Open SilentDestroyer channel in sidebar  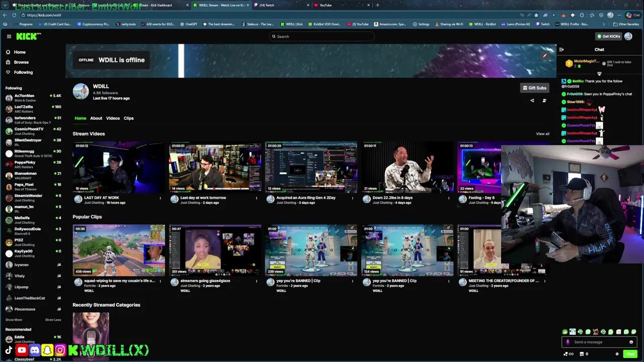click(x=33, y=142)
